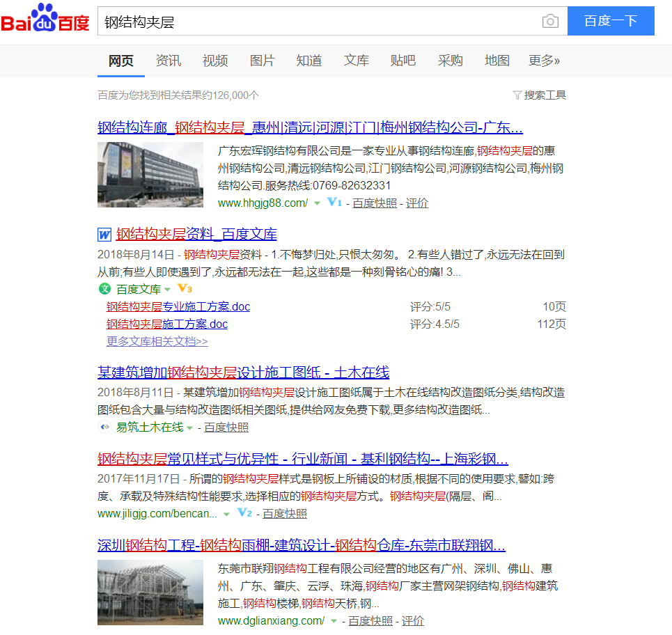Expand dropdown arrow next to 百度文库
The image size is (672, 635).
168,289
